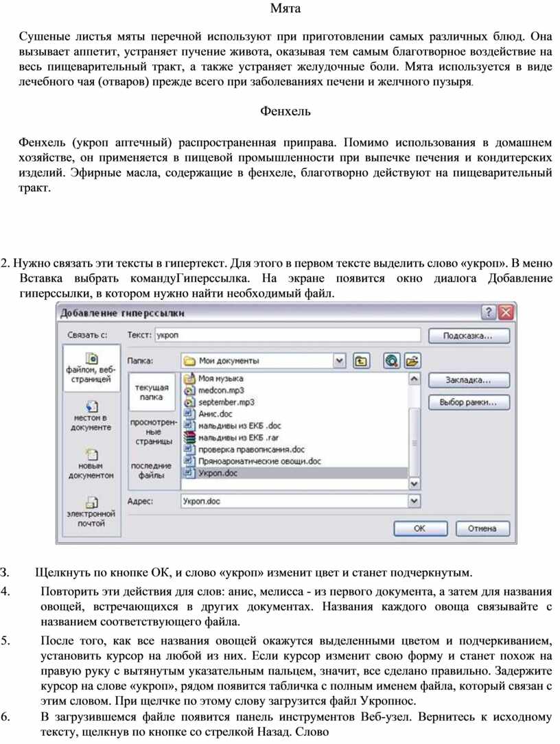The width and height of the screenshot is (560, 744).
Task: Go up one folder level icon
Action: pyautogui.click(x=361, y=361)
